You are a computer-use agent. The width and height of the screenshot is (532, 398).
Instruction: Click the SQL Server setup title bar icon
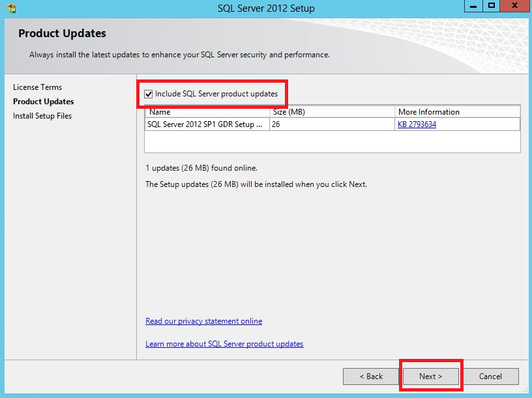click(12, 8)
